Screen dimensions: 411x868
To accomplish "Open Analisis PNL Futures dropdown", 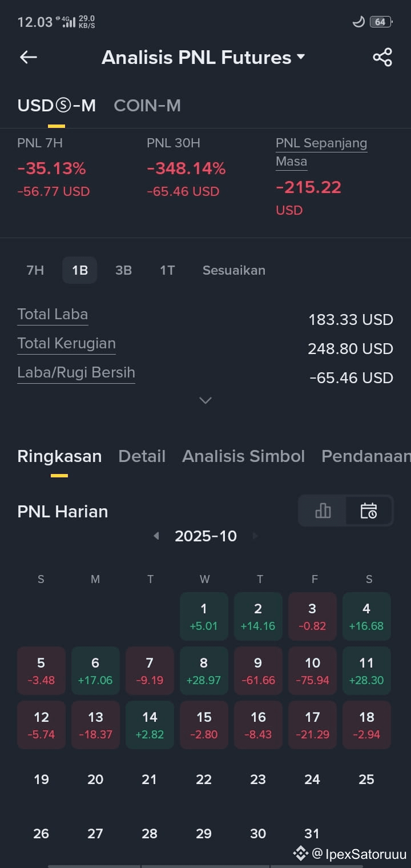I will (203, 57).
